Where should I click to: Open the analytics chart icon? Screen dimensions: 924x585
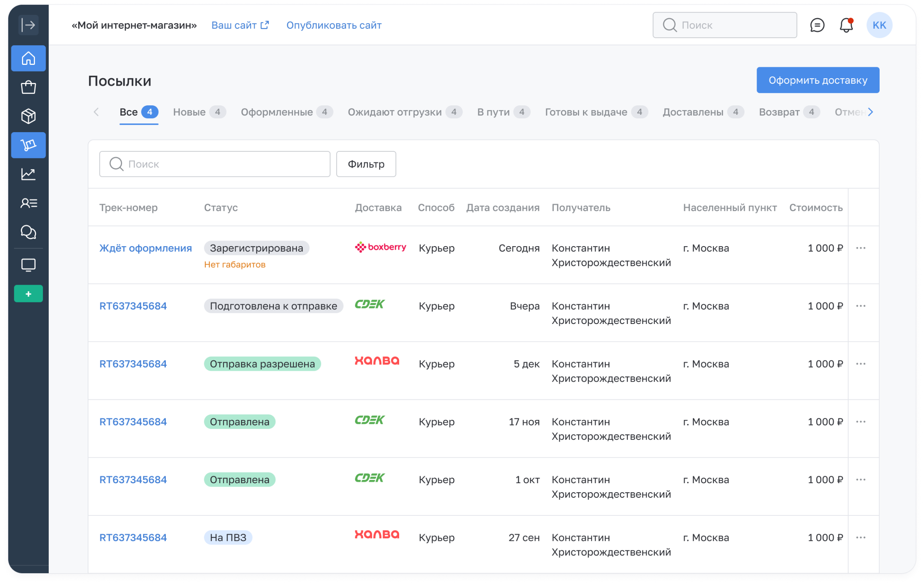[28, 174]
